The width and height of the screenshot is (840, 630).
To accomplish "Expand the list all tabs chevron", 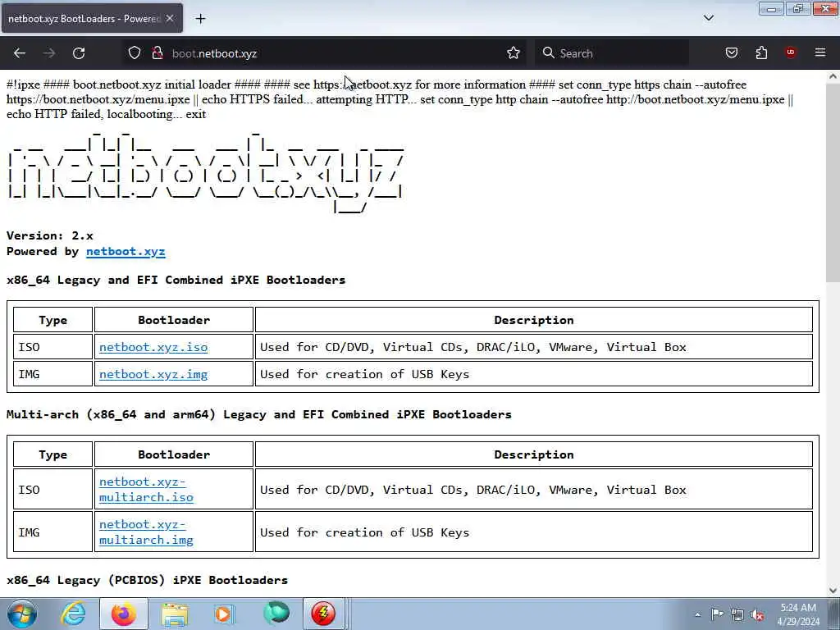I will point(709,18).
